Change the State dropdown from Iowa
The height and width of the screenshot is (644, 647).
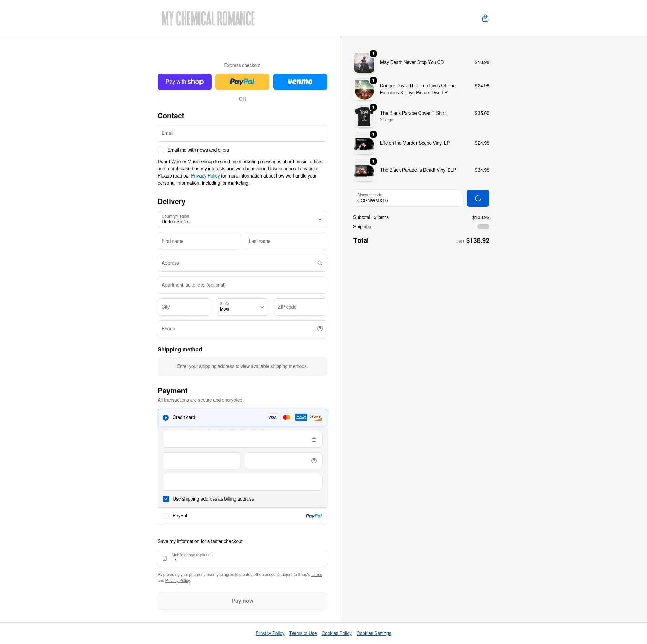(242, 307)
